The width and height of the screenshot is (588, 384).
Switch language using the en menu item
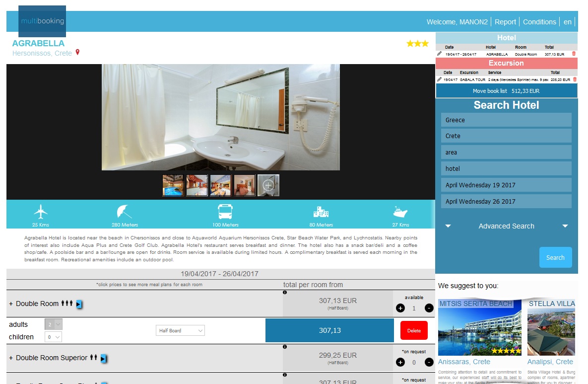[568, 22]
